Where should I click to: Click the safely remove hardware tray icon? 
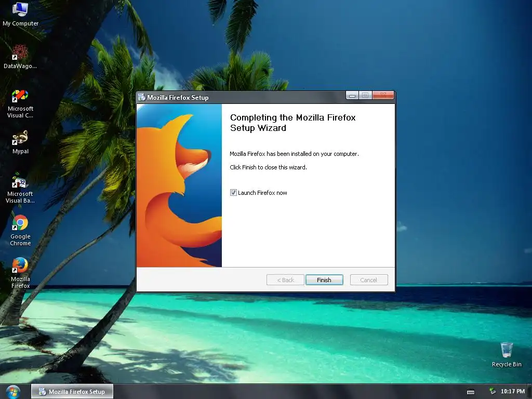pos(493,391)
